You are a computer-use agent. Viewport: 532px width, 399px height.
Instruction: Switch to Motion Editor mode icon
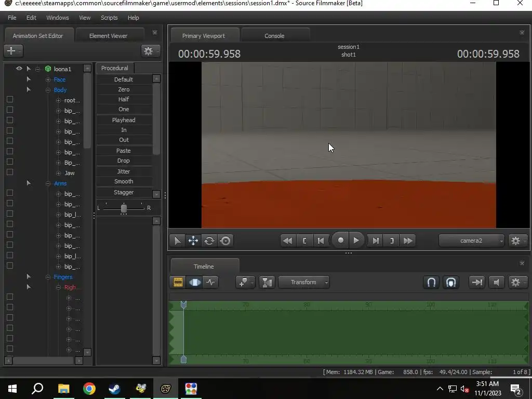point(194,282)
